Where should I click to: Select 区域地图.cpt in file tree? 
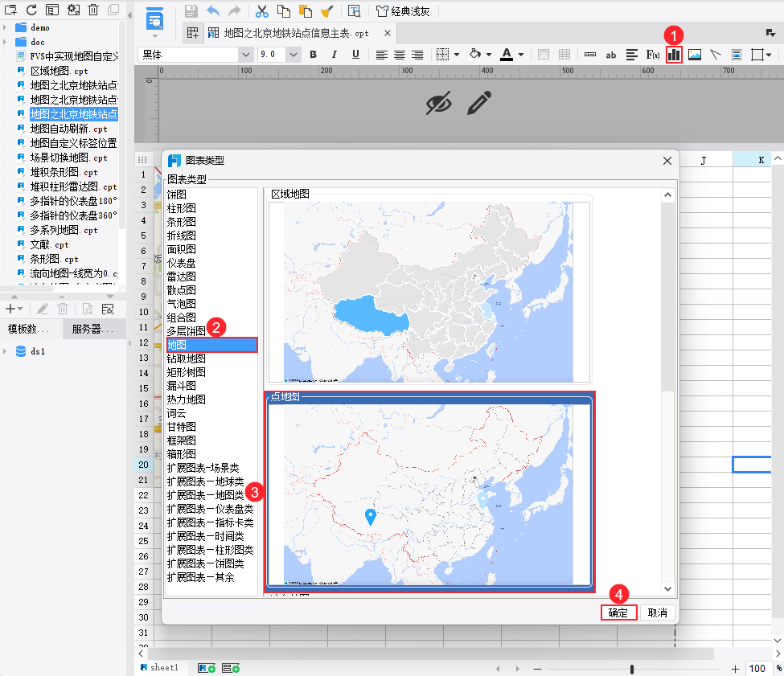click(59, 71)
